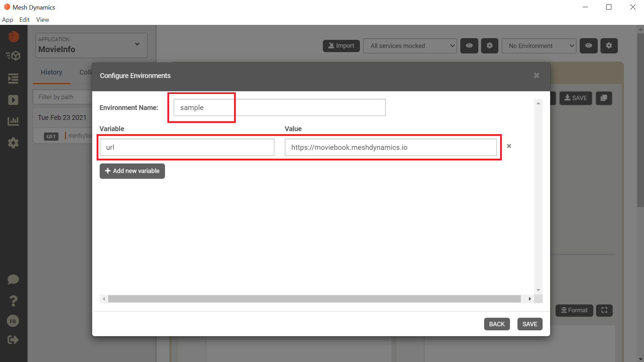Switch to the History tab
Screen dimensions: 644x362
coord(51,72)
